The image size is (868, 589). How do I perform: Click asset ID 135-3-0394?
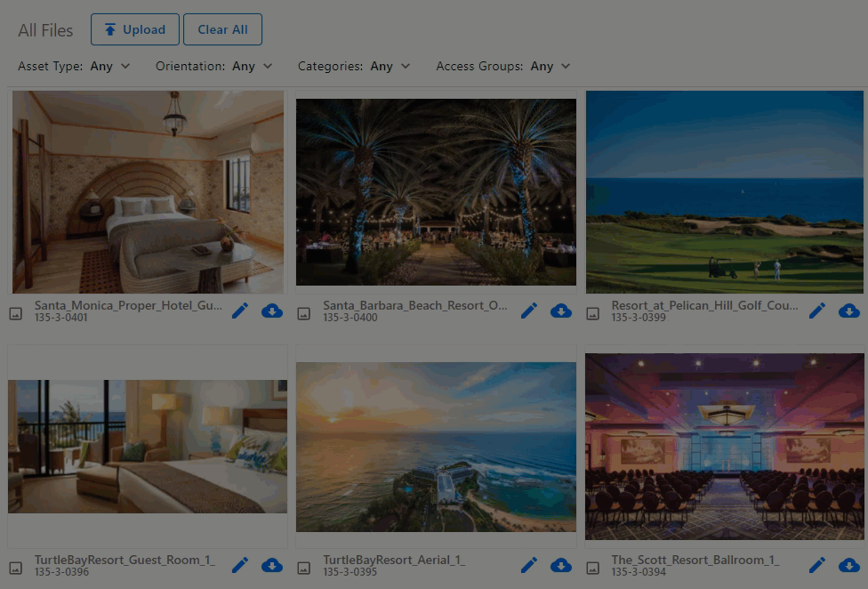tap(639, 572)
